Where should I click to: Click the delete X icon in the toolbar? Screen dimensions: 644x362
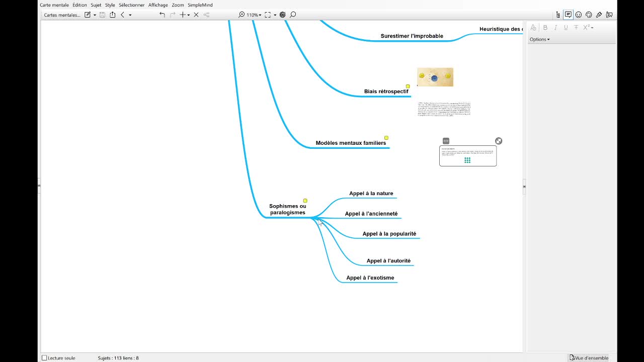[x=196, y=15]
